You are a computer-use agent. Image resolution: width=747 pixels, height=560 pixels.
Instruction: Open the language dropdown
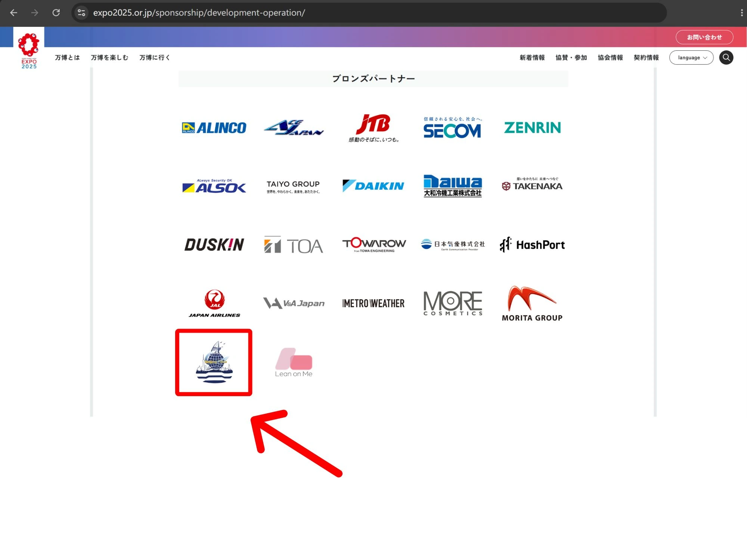691,57
